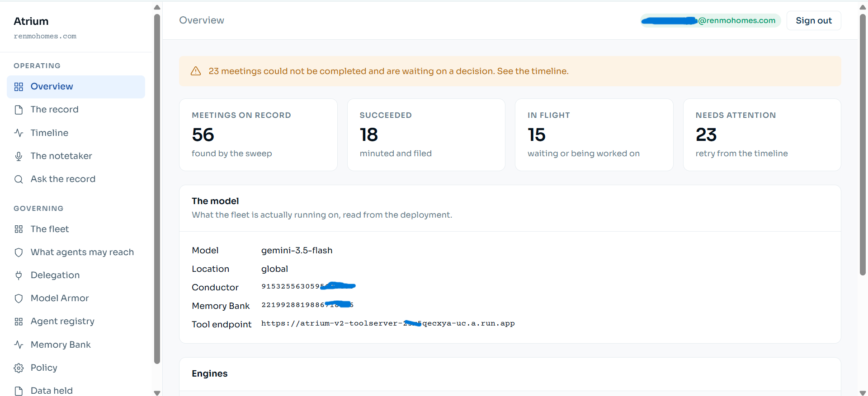
Task: Click the document icon beside The record
Action: click(x=19, y=110)
